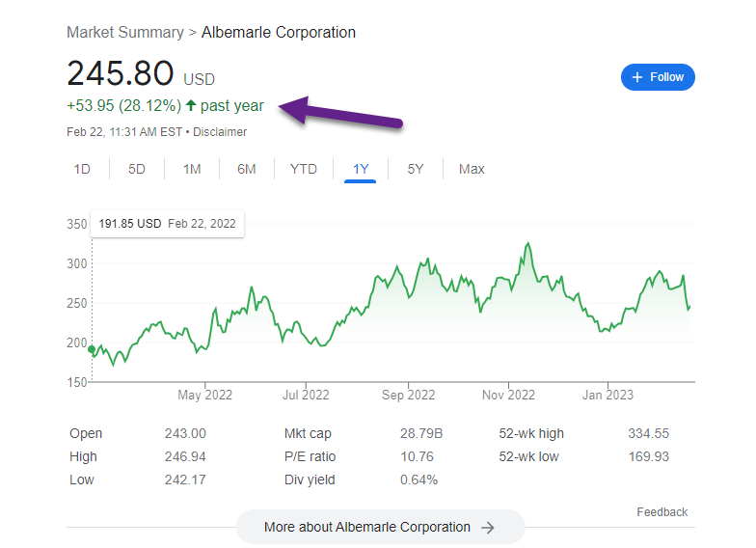
Task: Click the 191.85 USD price tooltip
Action: click(x=168, y=224)
